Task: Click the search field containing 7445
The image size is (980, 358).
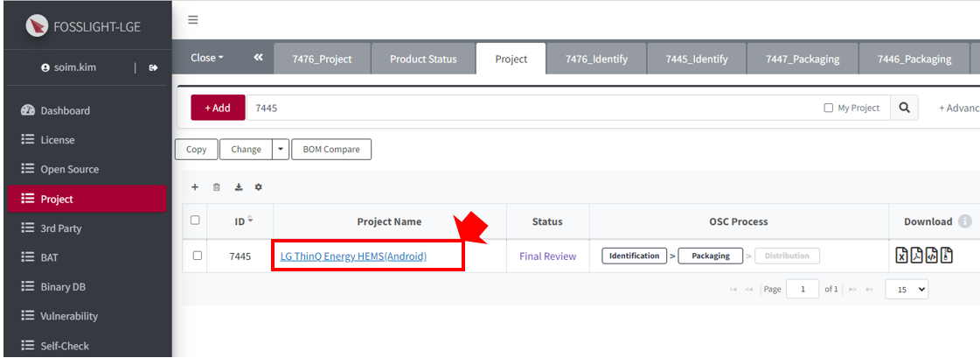Action: pyautogui.click(x=532, y=108)
